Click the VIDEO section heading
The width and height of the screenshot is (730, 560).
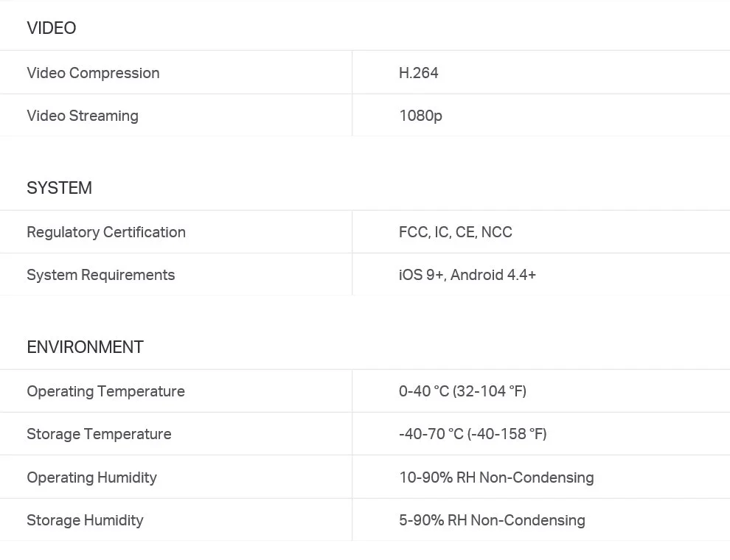51,28
